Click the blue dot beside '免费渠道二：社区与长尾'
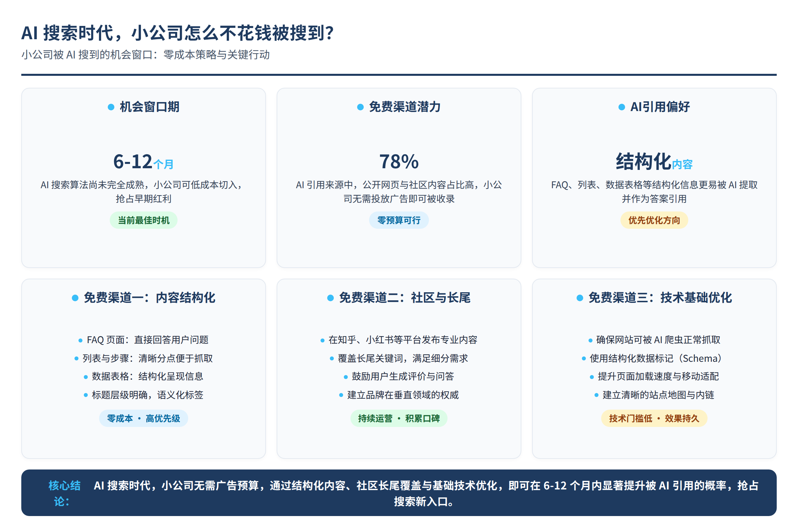The width and height of the screenshot is (798, 532). coord(331,298)
